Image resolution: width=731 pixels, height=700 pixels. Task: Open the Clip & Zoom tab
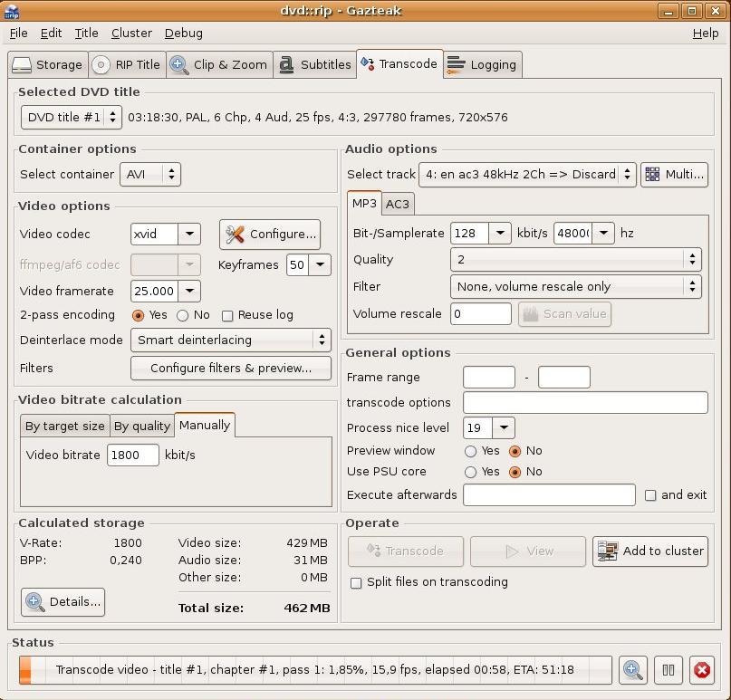pyautogui.click(x=219, y=64)
